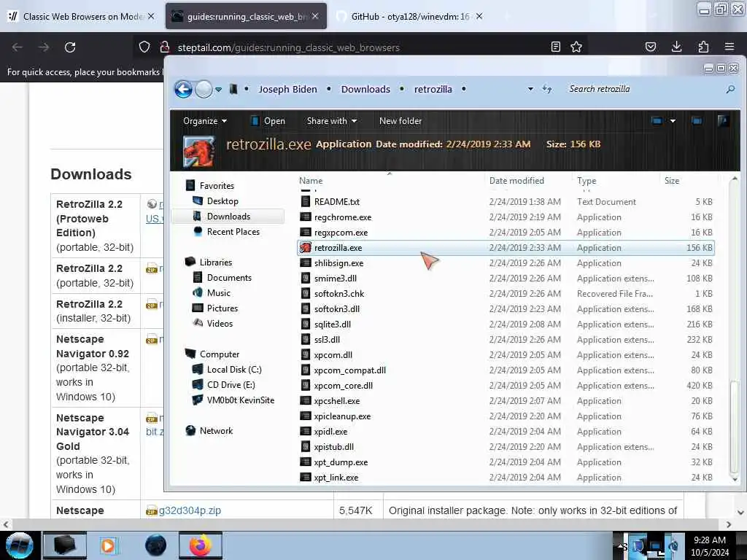Click the retrozilla.exe dinosaur icon in list
This screenshot has height=560, width=747.
coord(306,248)
